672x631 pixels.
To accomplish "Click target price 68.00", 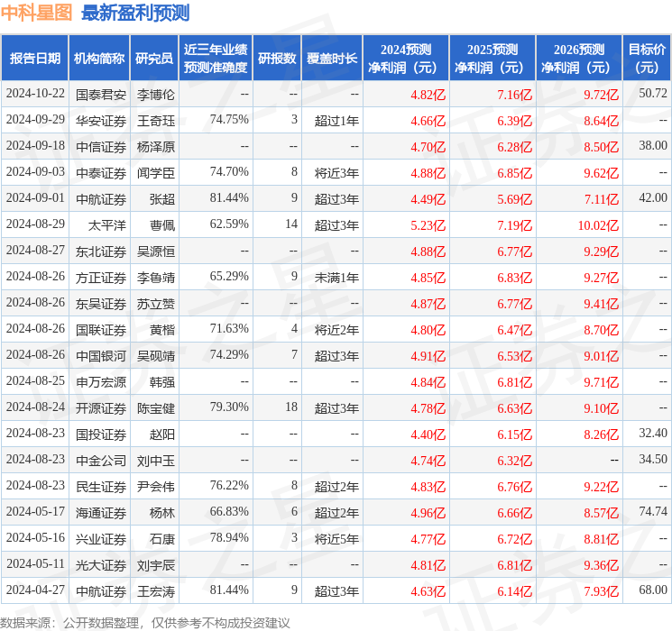I will click(x=653, y=590).
